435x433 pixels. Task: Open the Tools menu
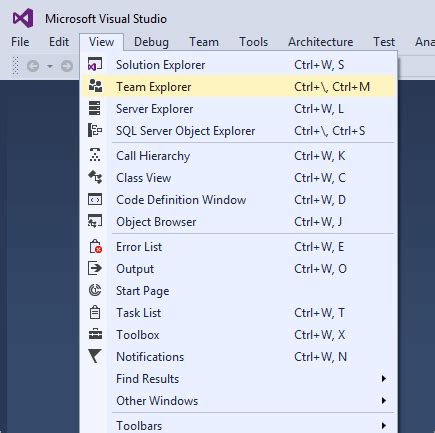254,42
